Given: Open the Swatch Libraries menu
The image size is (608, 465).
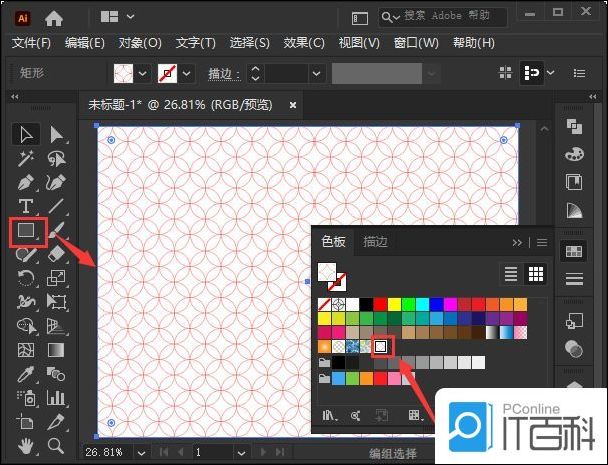Looking at the screenshot, I should (x=330, y=416).
